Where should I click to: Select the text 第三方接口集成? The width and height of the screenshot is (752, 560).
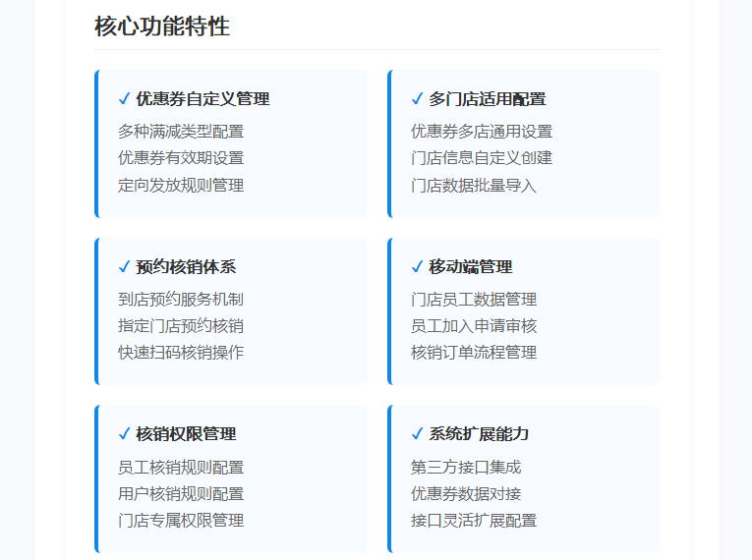466,467
